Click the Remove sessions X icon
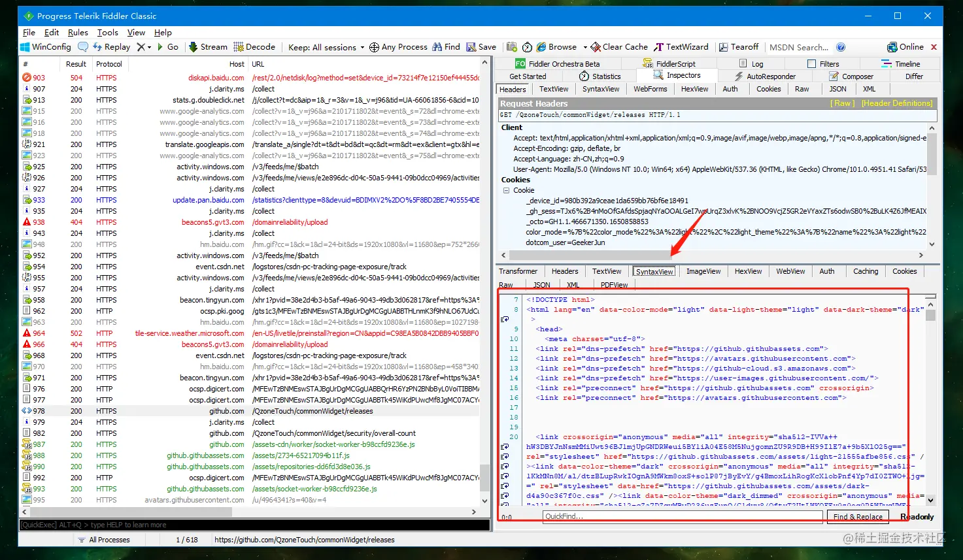 click(x=141, y=47)
